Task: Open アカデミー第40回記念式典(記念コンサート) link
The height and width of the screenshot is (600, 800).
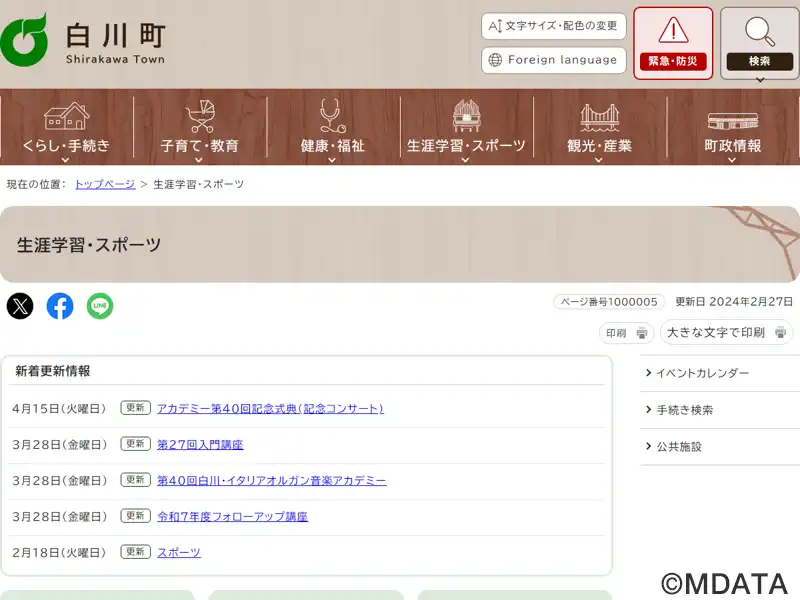Action: [270, 409]
